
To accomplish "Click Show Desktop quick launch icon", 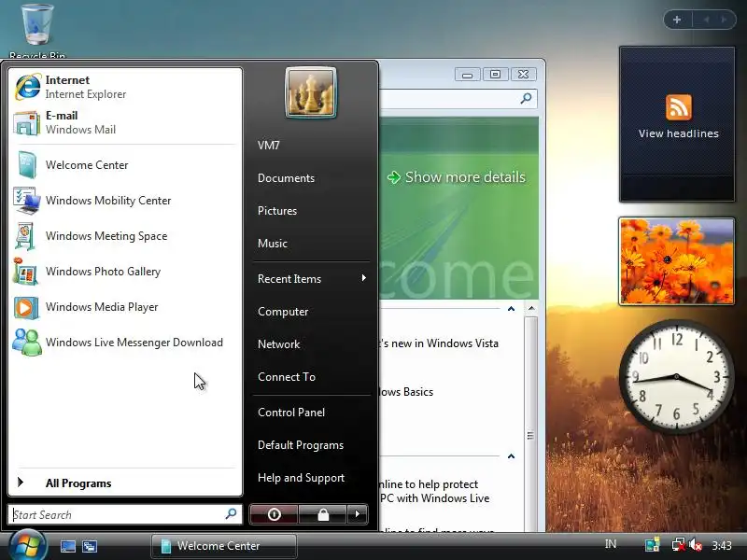I will tap(67, 546).
